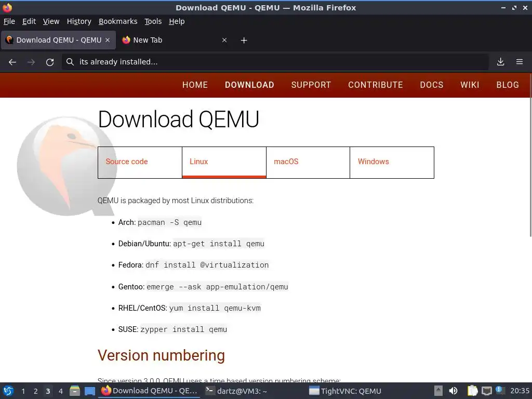The width and height of the screenshot is (532, 399).
Task: Click the dnf install @virtualization command
Action: click(207, 265)
